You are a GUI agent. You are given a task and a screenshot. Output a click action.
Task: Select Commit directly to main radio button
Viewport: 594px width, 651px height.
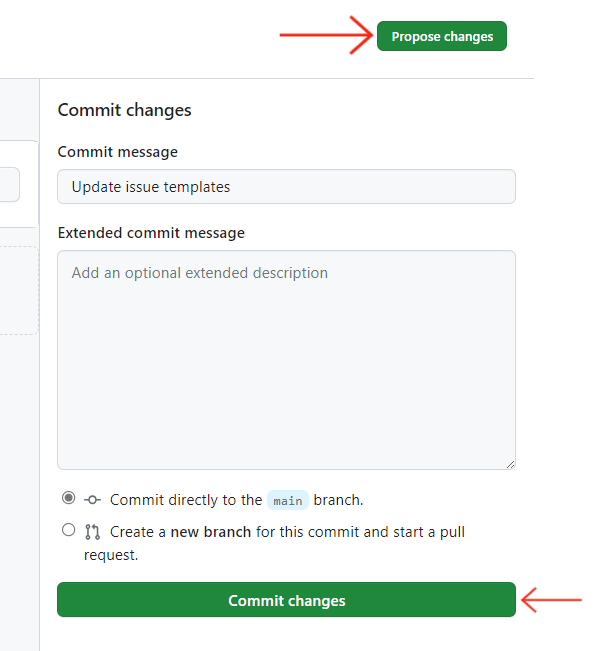(x=68, y=497)
